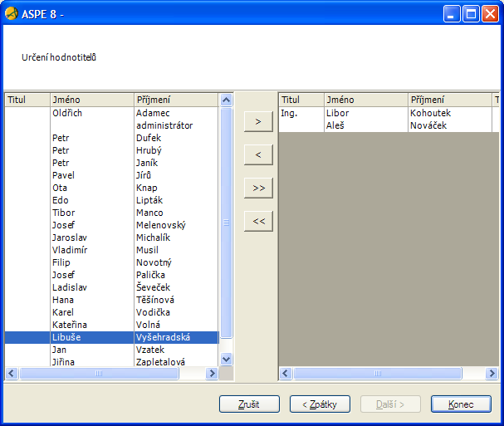Click the up arrow of left list vertical scrollbar
Viewport: 504px width, 426px height.
[227, 100]
